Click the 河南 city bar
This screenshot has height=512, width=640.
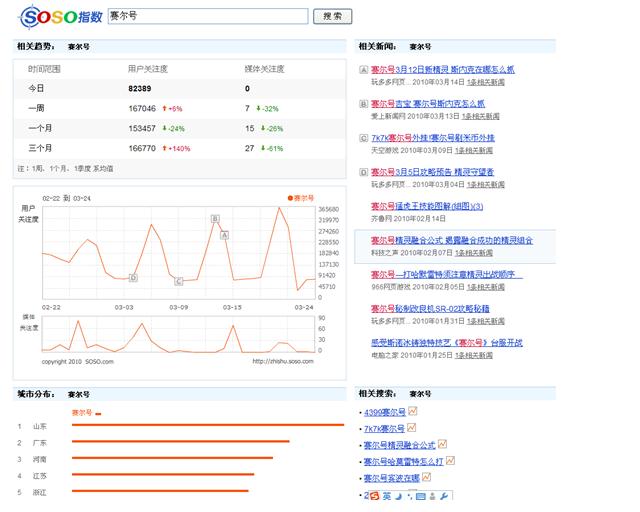point(172,458)
